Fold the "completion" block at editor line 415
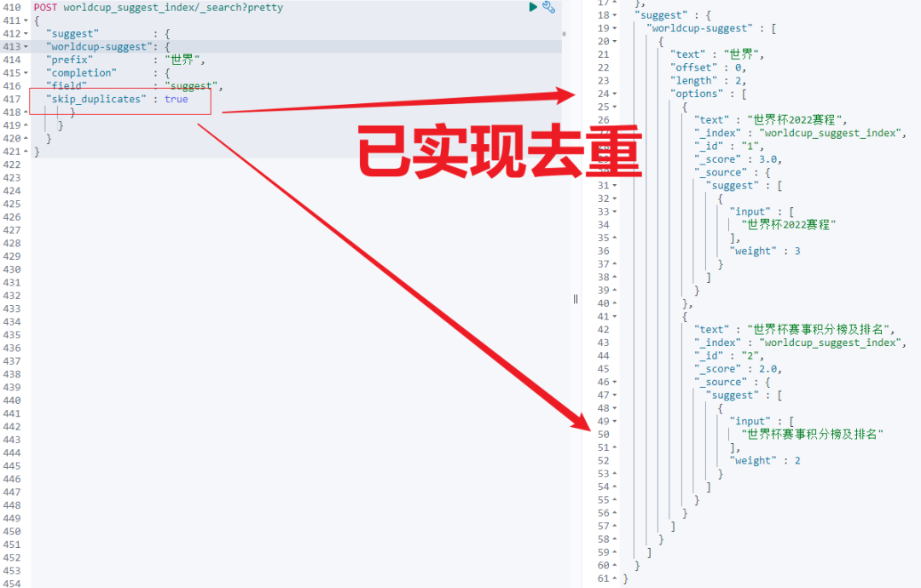 tap(26, 72)
